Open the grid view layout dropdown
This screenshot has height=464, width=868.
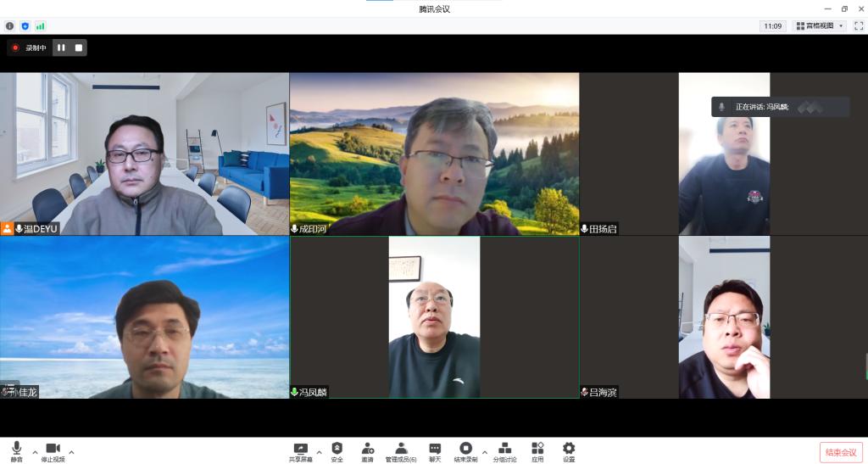819,26
